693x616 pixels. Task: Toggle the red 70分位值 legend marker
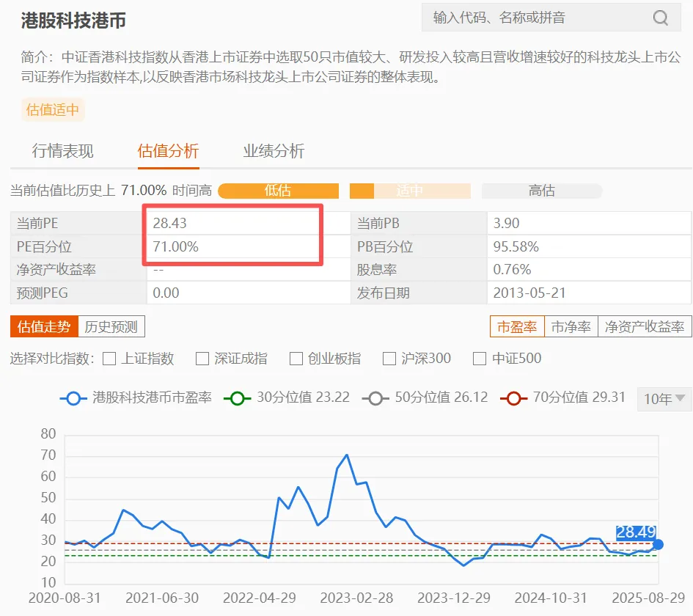(513, 398)
